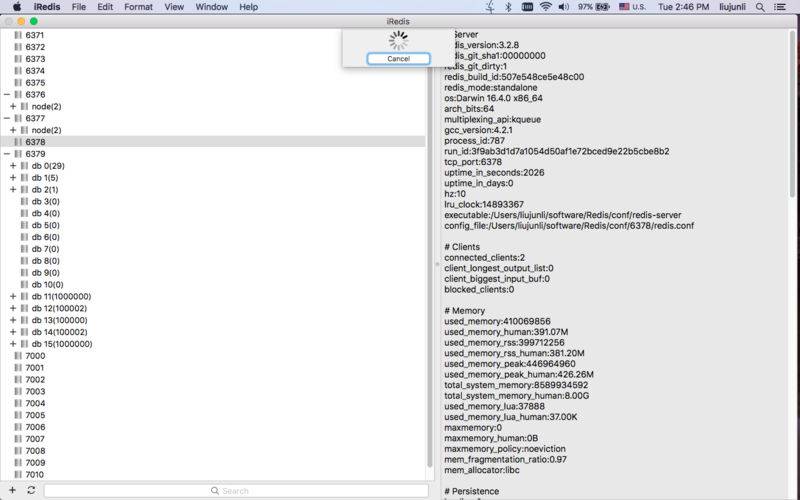The image size is (800, 500).
Task: Expand db 14(100002)
Action: [13, 332]
